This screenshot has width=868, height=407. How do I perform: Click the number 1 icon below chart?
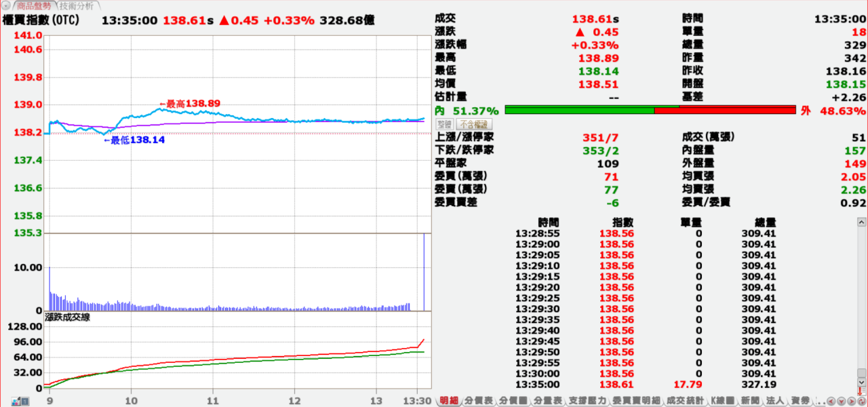tap(25, 402)
